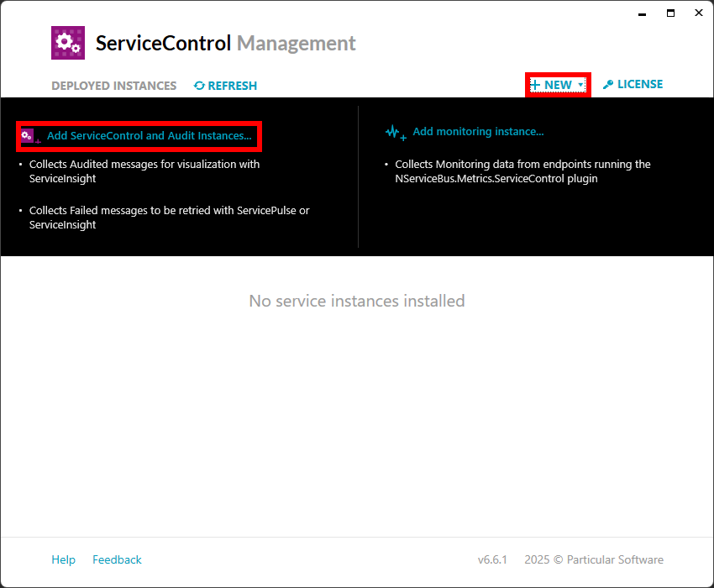The width and height of the screenshot is (714, 588).
Task: Close the ServiceControl Management window
Action: click(699, 13)
